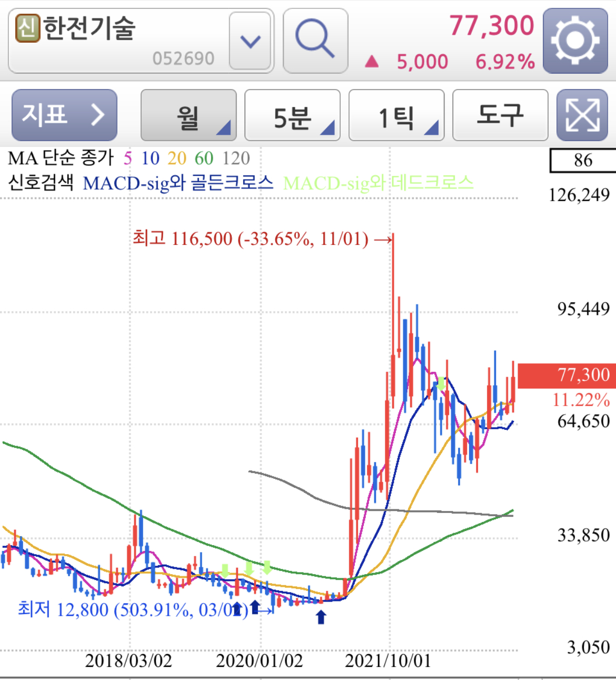Viewport: 616px width, 680px height.
Task: Click the 33,850 axis value
Action: tap(583, 536)
